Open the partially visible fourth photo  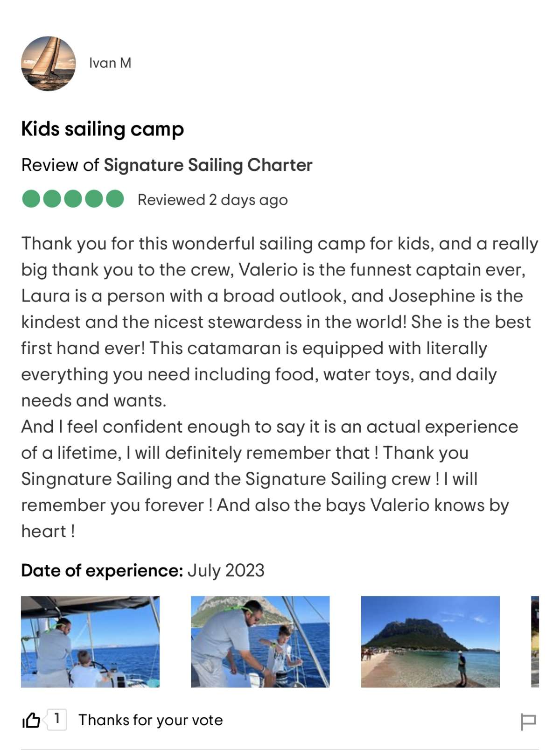pyautogui.click(x=535, y=641)
